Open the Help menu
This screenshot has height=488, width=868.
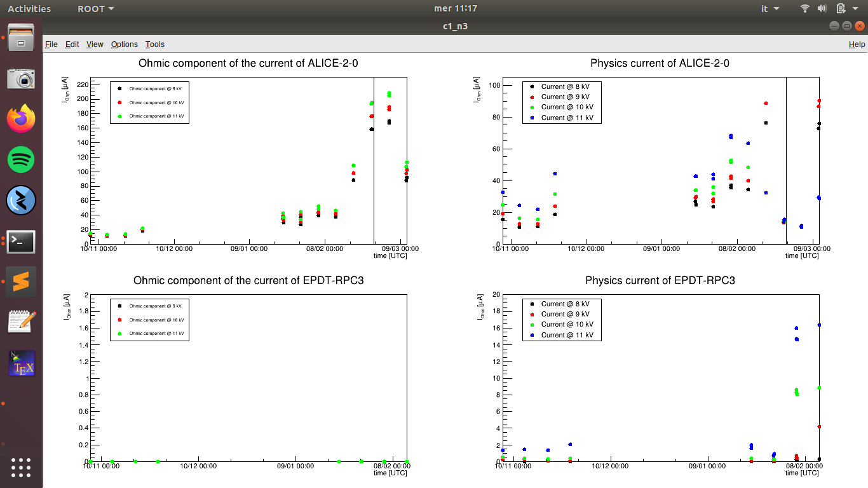857,44
